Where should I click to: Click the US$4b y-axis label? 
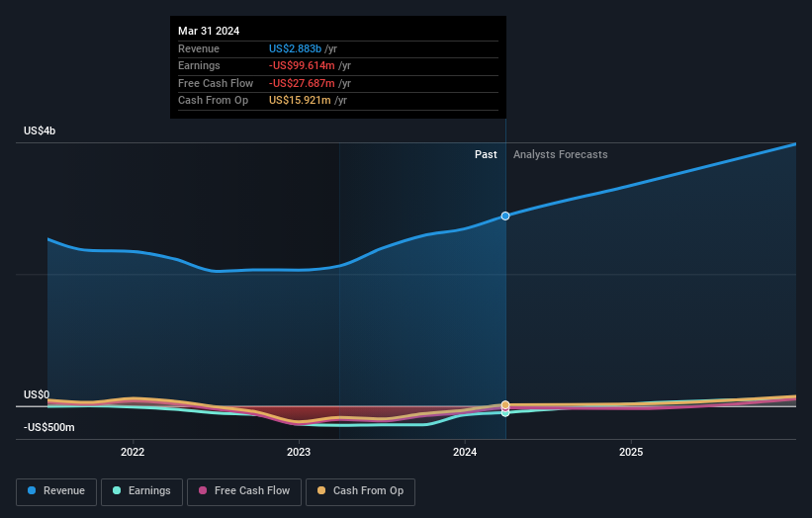click(x=40, y=130)
